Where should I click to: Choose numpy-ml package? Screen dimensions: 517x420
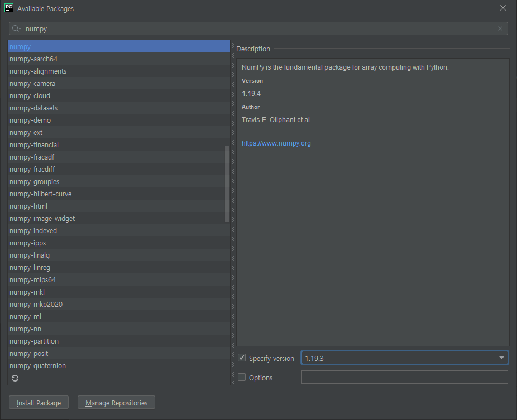119,317
